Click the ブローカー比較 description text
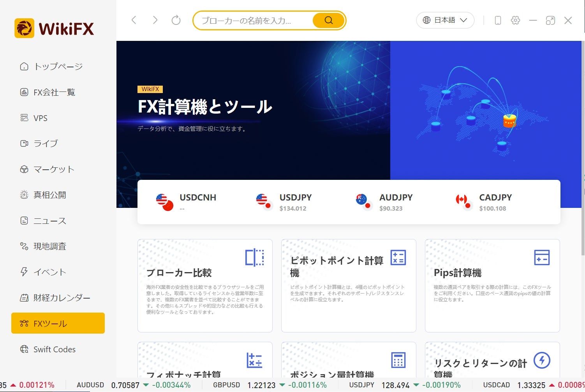The width and height of the screenshot is (585, 392). click(x=205, y=299)
